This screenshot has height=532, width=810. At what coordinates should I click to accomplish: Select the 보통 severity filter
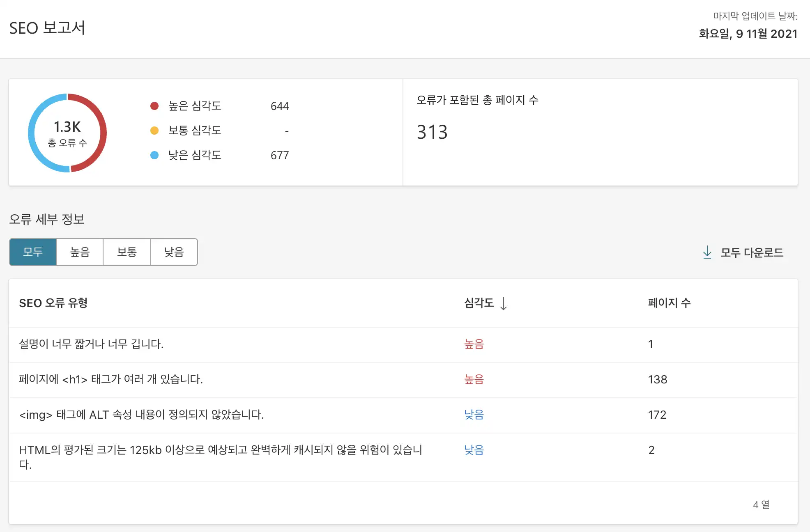pos(127,252)
